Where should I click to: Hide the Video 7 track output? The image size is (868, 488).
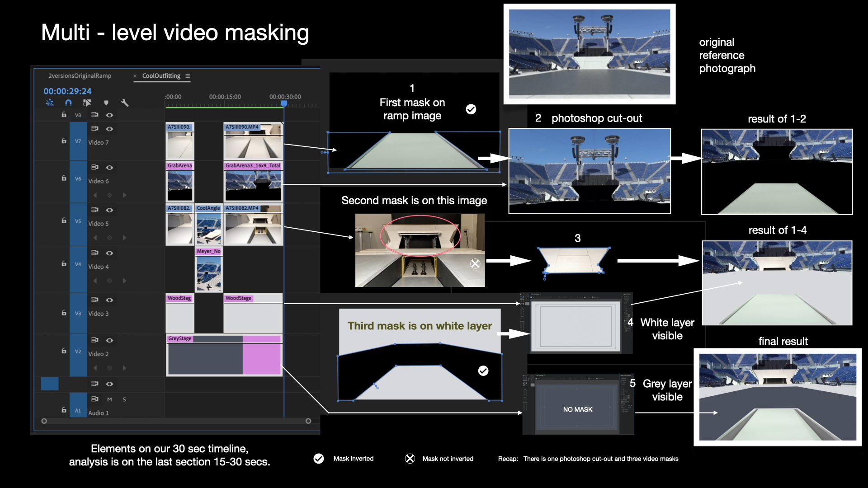click(x=109, y=129)
